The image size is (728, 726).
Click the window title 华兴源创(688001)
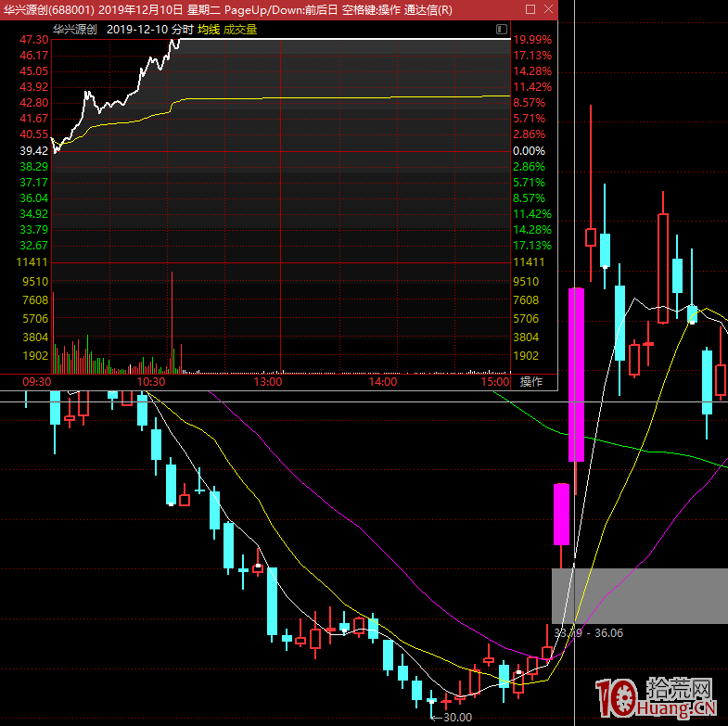pos(49,10)
